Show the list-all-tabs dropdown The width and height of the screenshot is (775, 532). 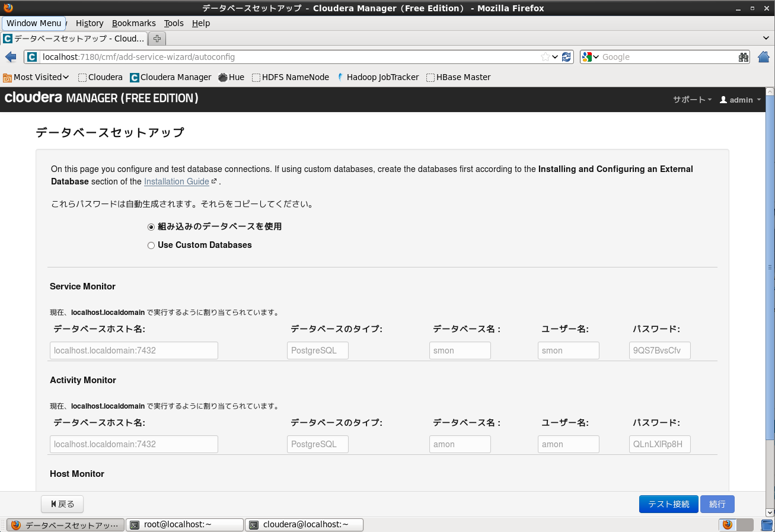767,38
